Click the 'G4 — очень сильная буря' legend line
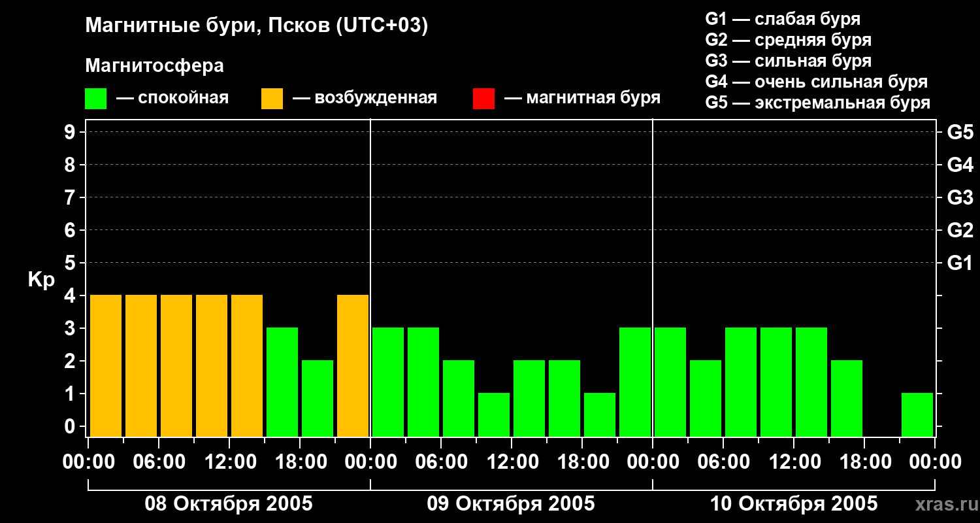The width and height of the screenshot is (980, 523). [817, 82]
